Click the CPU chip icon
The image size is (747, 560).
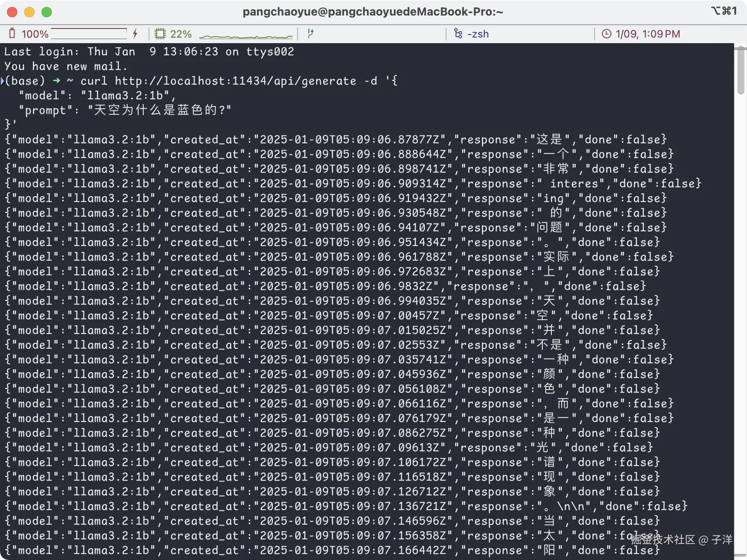point(160,34)
